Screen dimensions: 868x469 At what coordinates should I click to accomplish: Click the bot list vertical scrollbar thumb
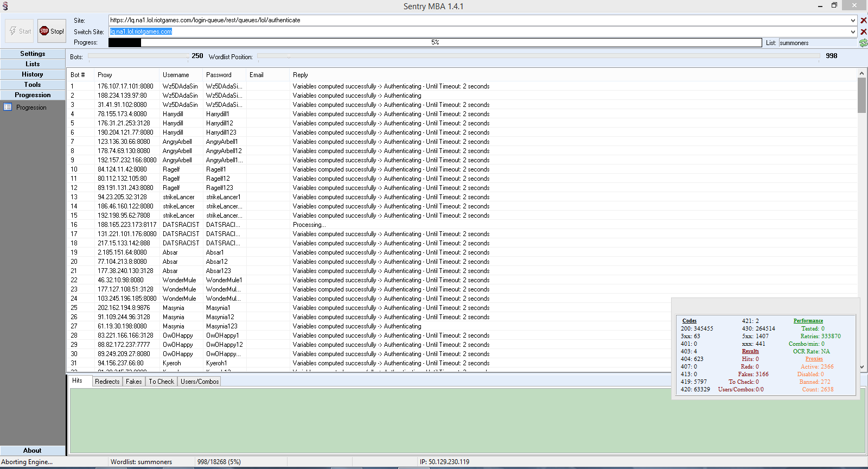pyautogui.click(x=861, y=95)
